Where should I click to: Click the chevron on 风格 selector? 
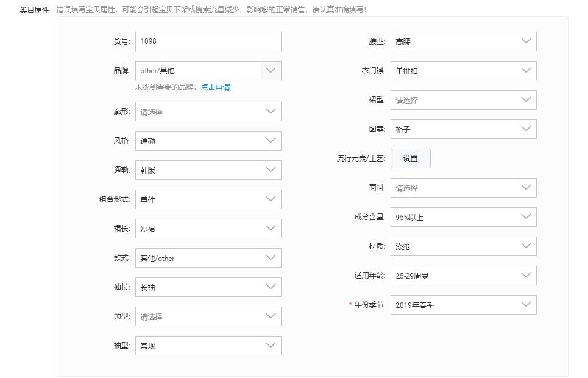point(271,141)
